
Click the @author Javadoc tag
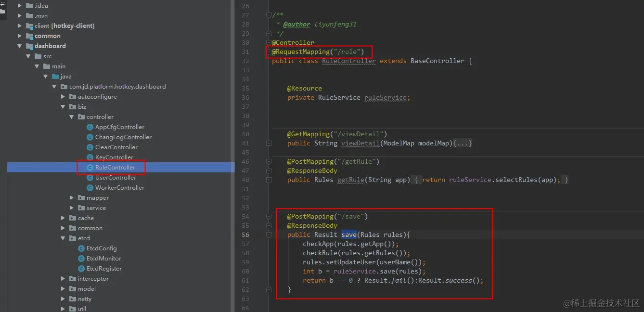[x=296, y=25]
